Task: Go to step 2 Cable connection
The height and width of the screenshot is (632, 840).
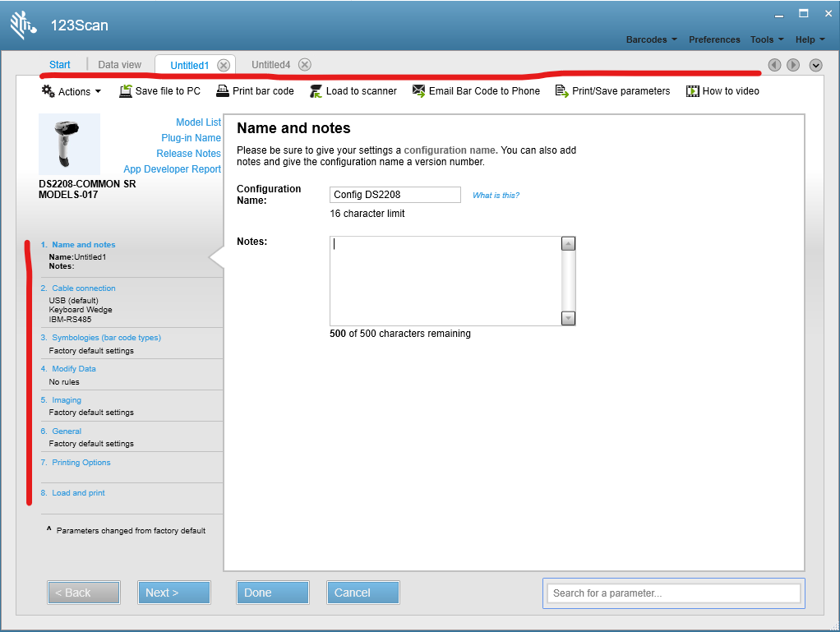Action: pos(84,288)
